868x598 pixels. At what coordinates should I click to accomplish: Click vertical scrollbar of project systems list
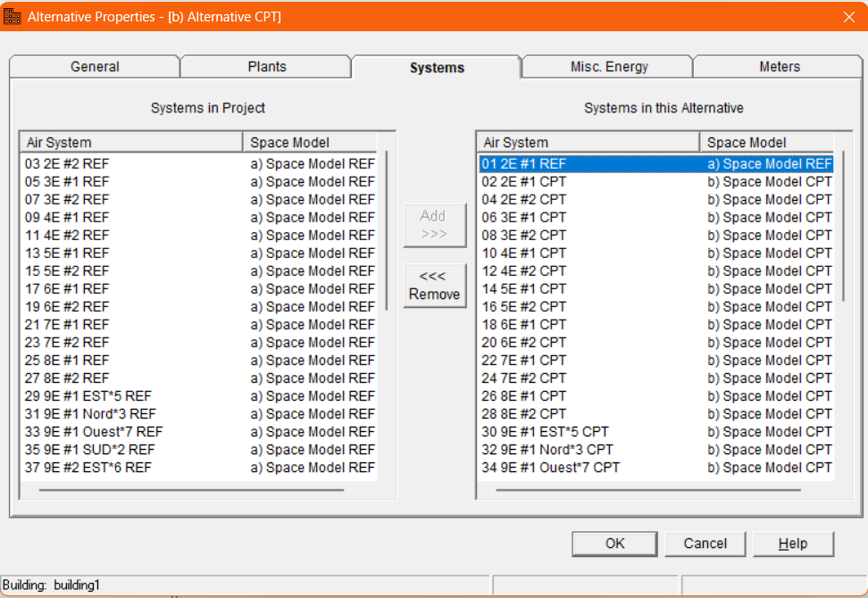[387, 230]
